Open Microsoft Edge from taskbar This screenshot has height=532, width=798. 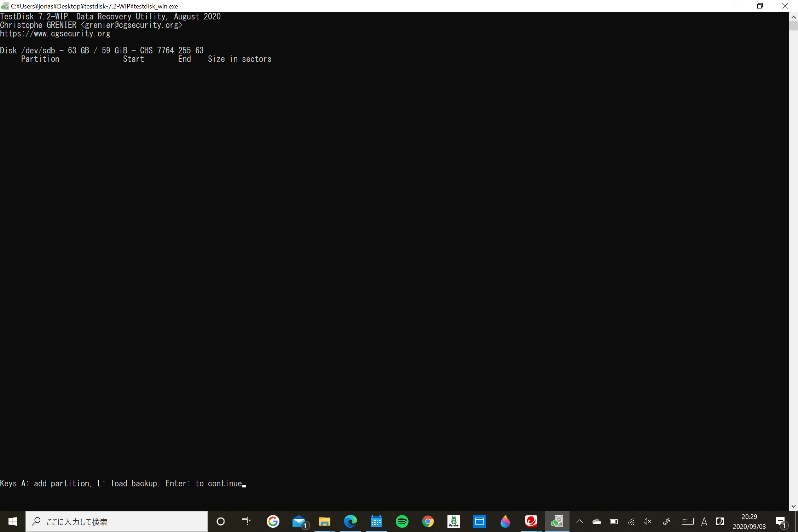tap(350, 521)
